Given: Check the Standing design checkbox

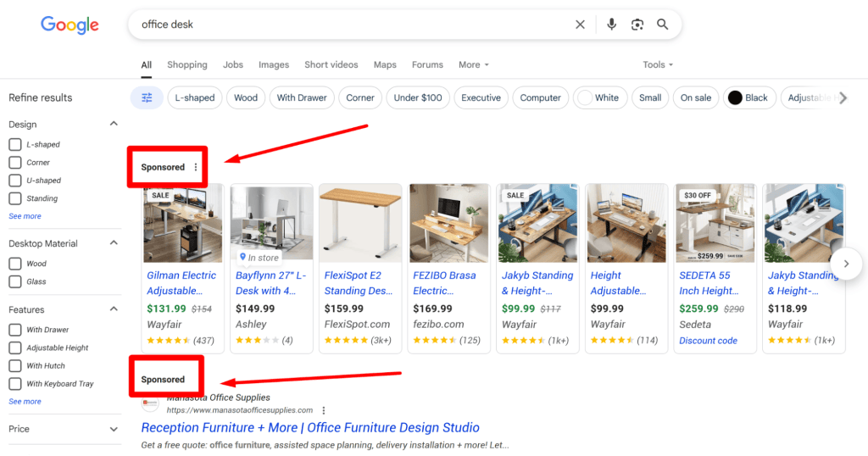Looking at the screenshot, I should coord(15,198).
